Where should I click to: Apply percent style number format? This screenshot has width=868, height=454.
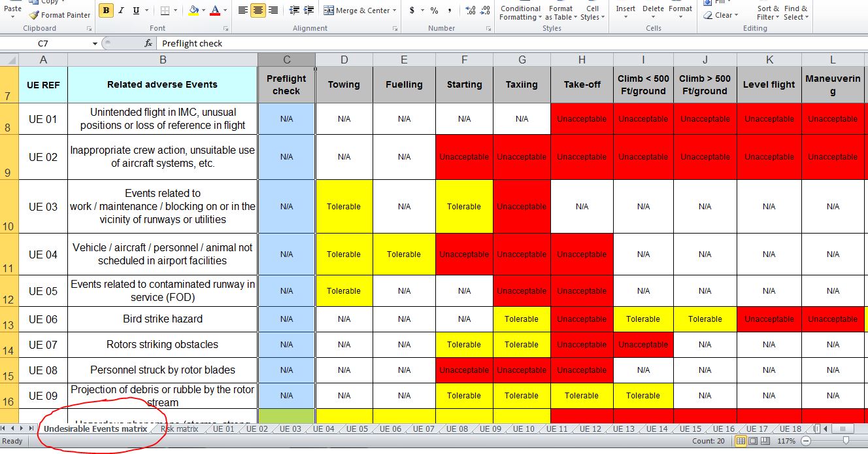(x=434, y=10)
